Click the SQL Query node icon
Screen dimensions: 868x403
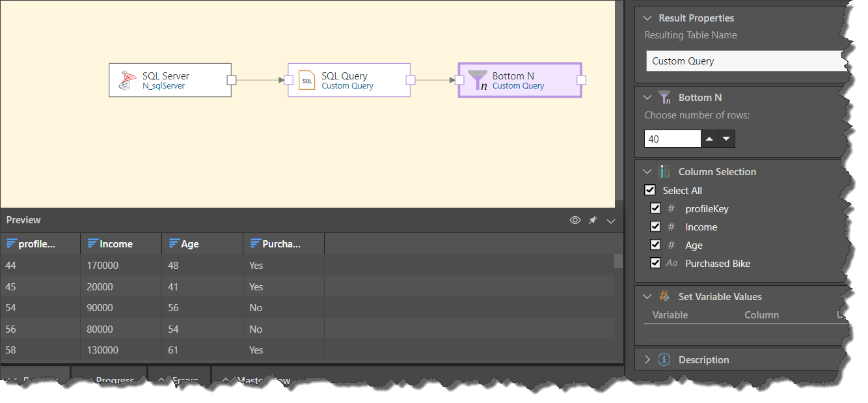[306, 80]
